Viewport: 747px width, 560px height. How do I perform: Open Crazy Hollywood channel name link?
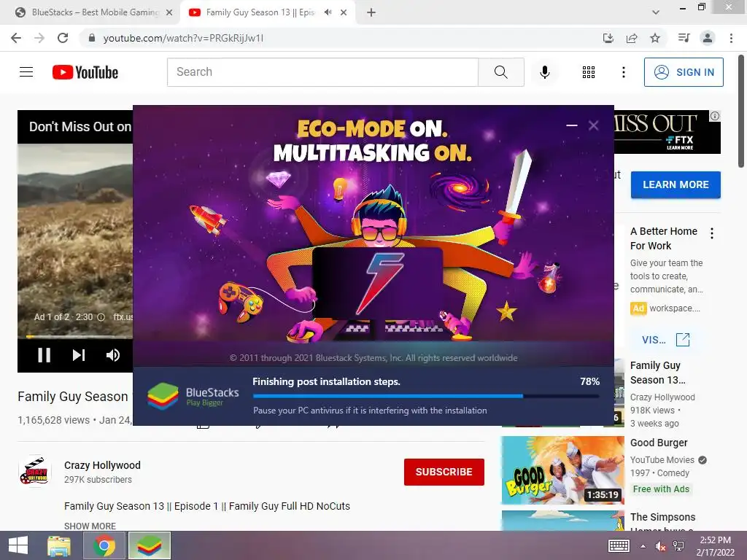coord(102,465)
